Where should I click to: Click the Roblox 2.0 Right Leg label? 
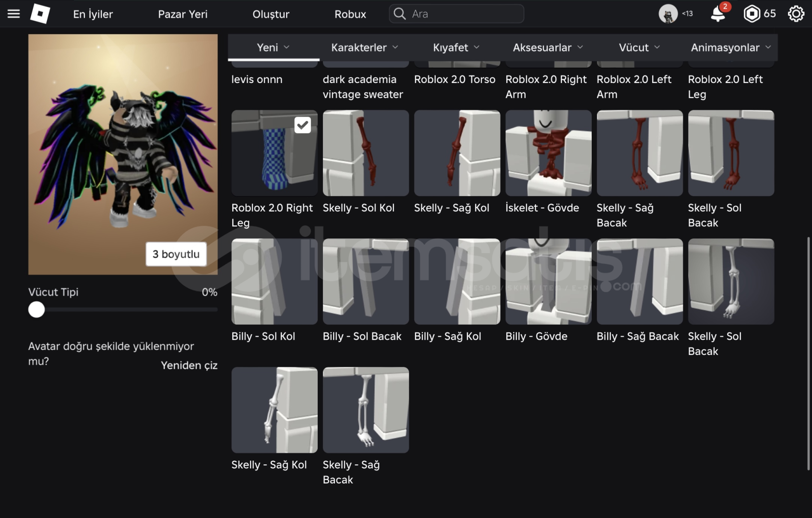272,215
